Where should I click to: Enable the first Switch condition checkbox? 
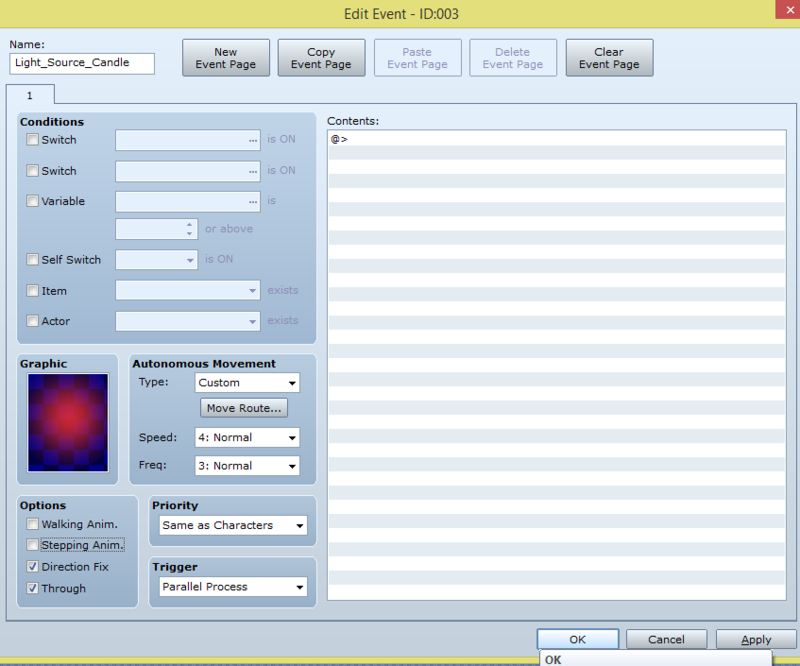coord(34,140)
